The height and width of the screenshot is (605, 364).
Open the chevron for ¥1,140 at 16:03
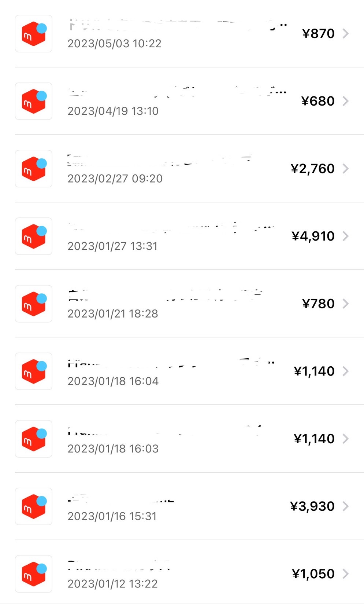[x=346, y=439]
